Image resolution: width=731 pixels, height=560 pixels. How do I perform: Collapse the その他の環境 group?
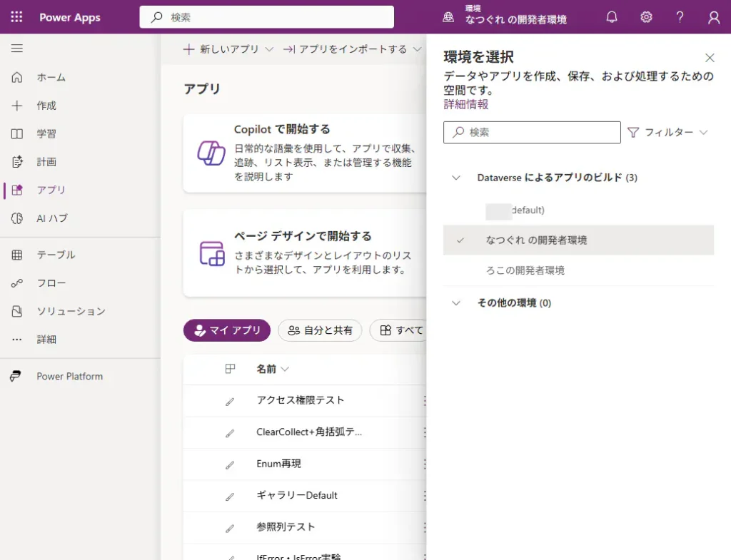click(456, 303)
